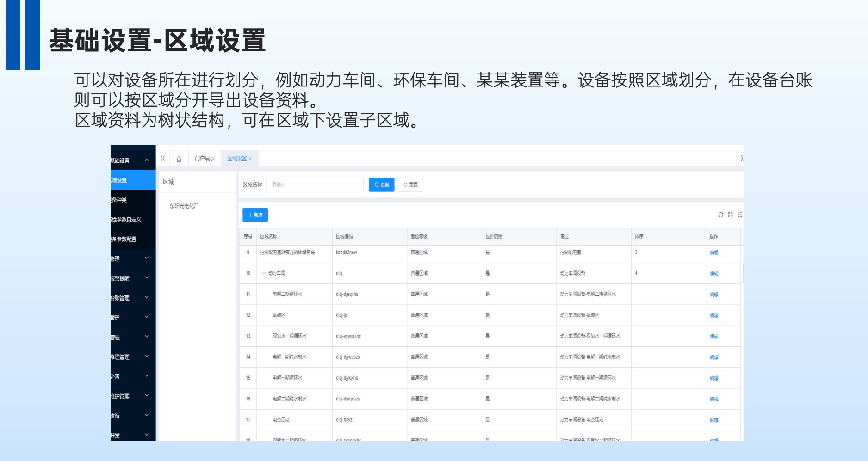
Task: Expand the 台账管理 sidebar menu
Action: (x=147, y=298)
